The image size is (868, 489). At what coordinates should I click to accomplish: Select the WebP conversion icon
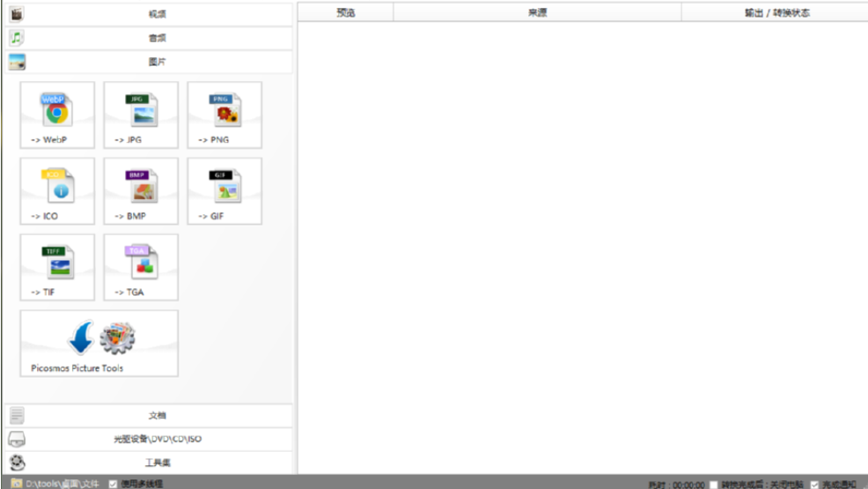click(57, 115)
